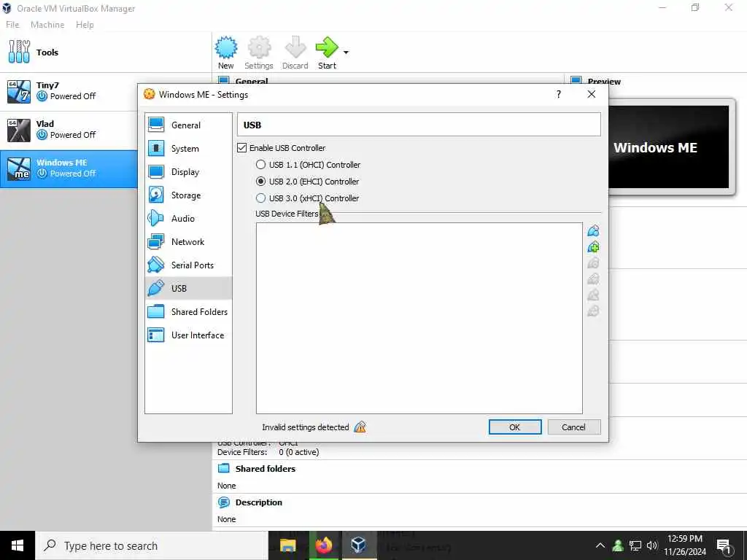Open the Shared Folders settings category
The height and width of the screenshot is (560, 747).
[x=188, y=311]
